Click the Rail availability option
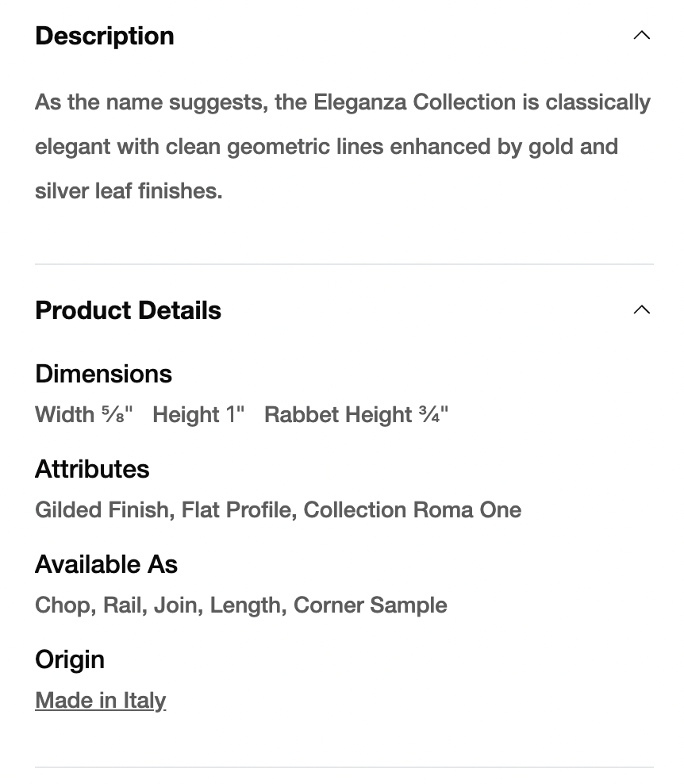Image resolution: width=684 pixels, height=784 pixels. (124, 605)
